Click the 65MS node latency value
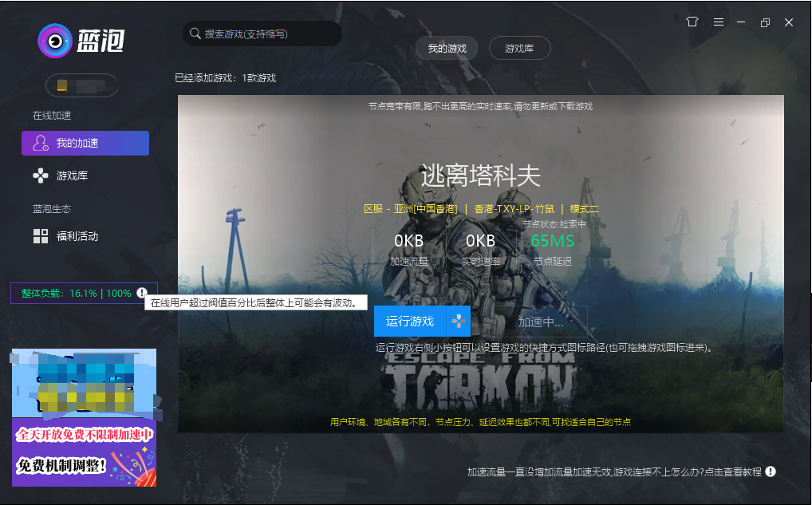 (x=553, y=241)
